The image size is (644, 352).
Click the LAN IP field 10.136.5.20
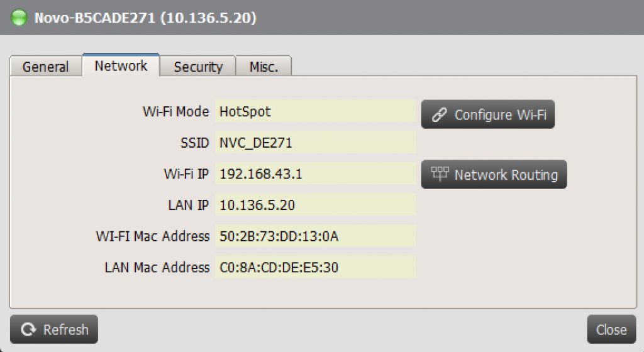[x=316, y=205]
